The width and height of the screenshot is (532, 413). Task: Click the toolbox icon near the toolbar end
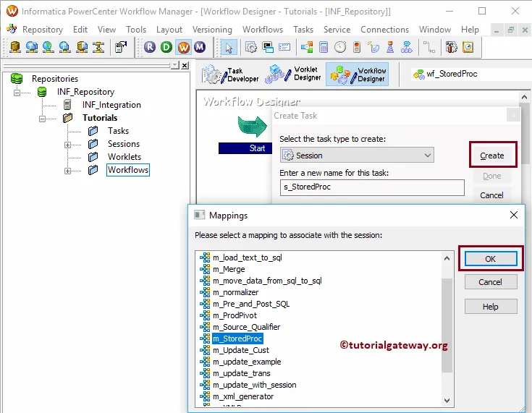tap(451, 47)
